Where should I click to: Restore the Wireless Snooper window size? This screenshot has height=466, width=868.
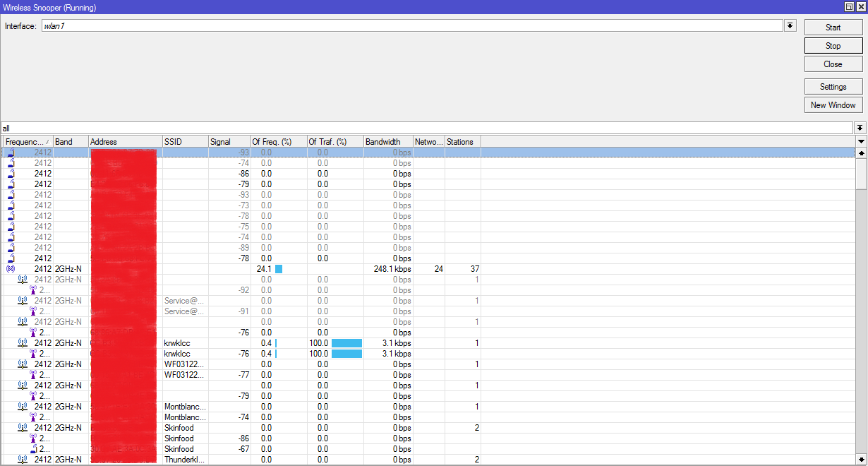point(850,6)
